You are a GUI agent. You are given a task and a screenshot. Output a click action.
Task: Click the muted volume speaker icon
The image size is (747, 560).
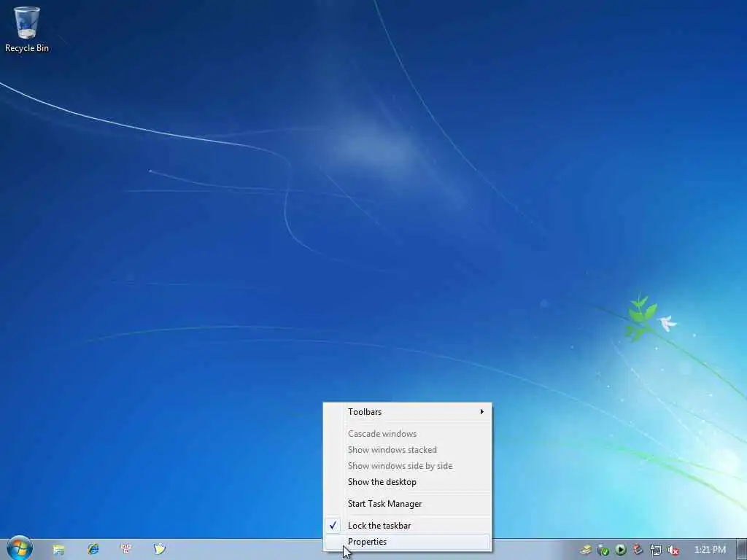[x=673, y=550]
